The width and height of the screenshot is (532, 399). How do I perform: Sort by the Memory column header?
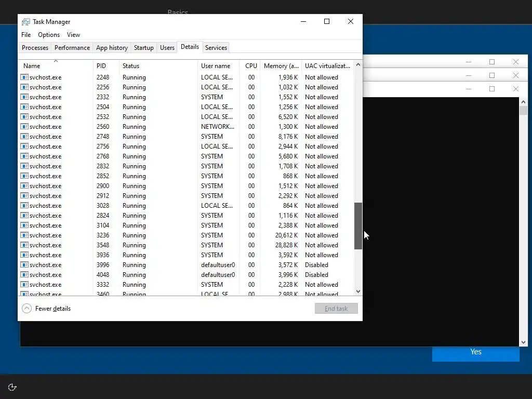click(281, 66)
